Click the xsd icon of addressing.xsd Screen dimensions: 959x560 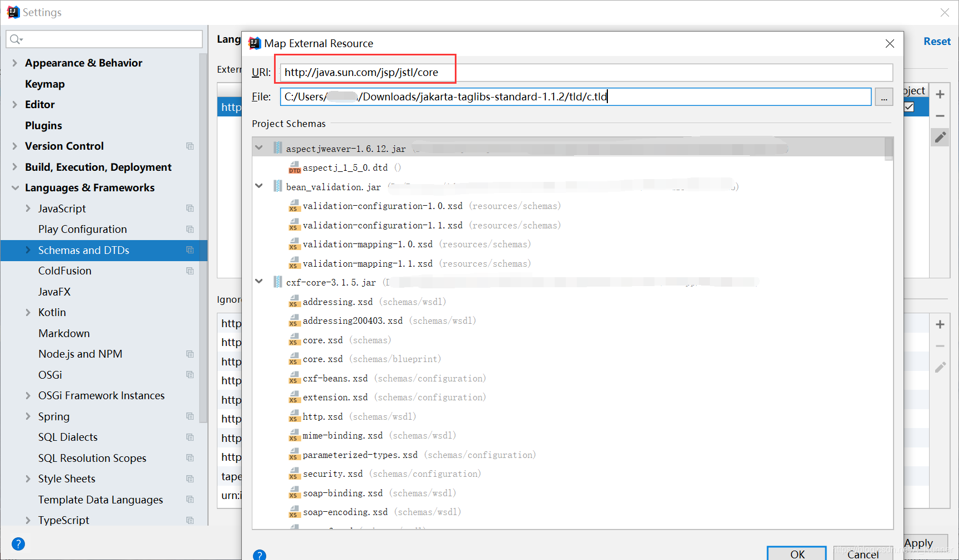point(294,302)
